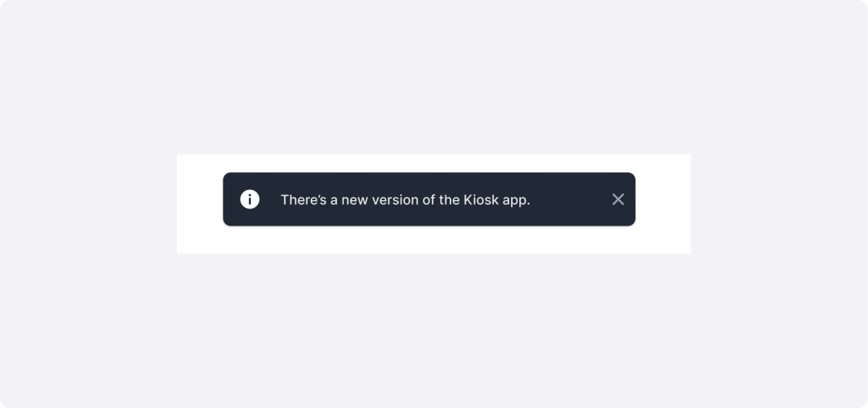Click the gray background above the white panel
The width and height of the screenshot is (868, 408).
(x=434, y=76)
